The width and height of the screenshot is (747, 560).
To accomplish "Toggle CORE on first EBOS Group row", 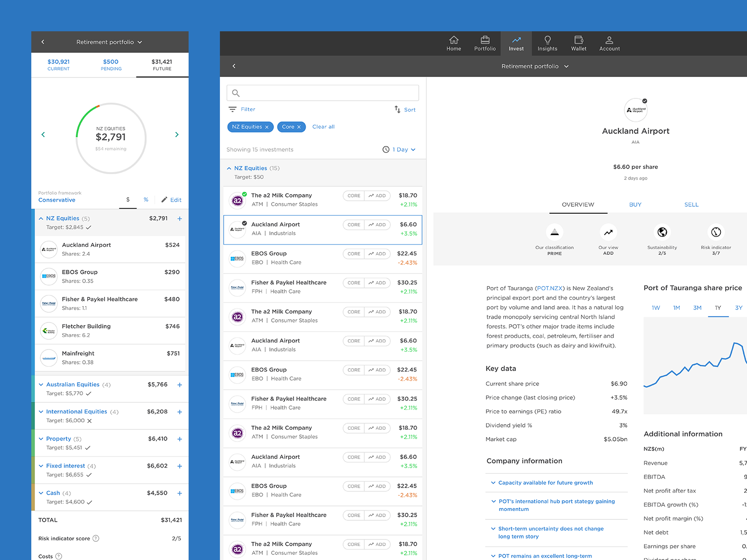I will [354, 254].
